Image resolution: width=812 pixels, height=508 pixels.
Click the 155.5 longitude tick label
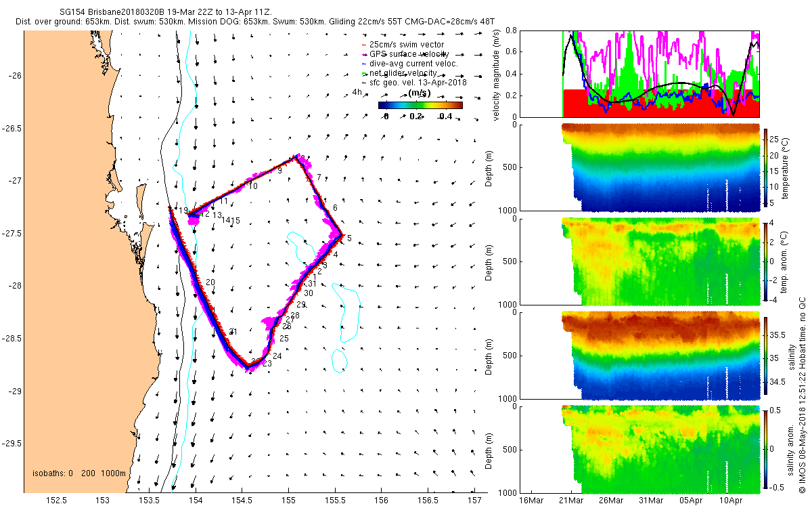[x=335, y=501]
